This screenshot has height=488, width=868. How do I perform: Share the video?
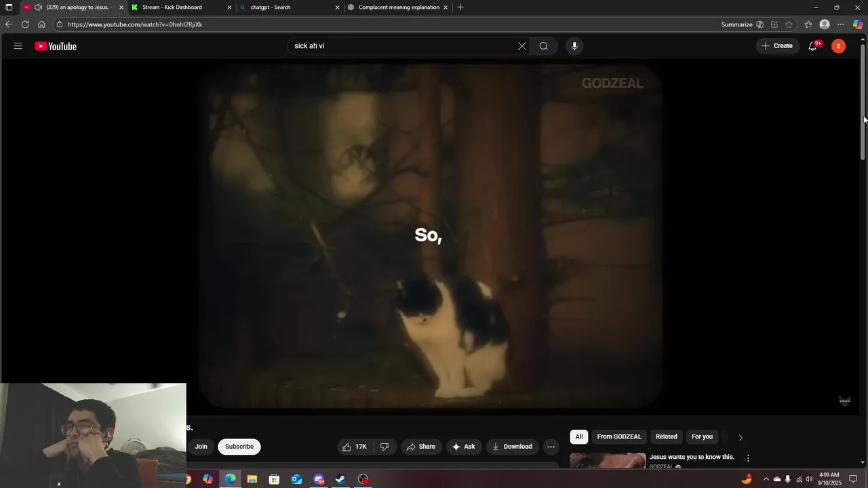pyautogui.click(x=421, y=447)
